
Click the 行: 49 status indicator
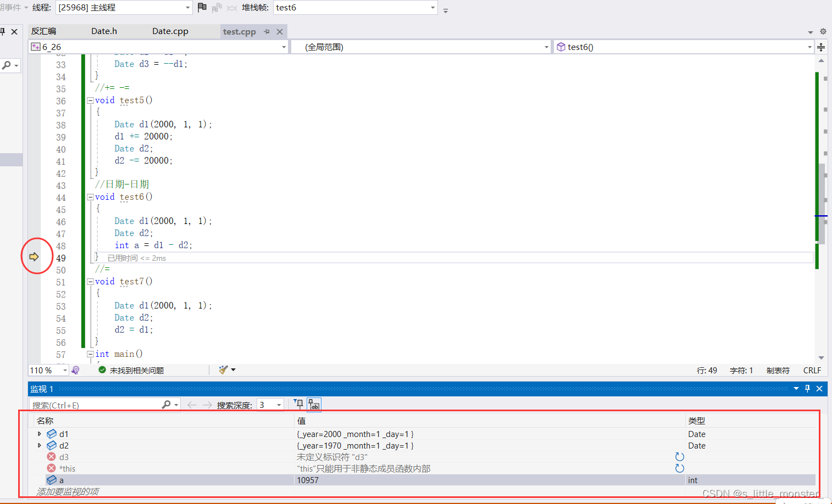(x=707, y=371)
